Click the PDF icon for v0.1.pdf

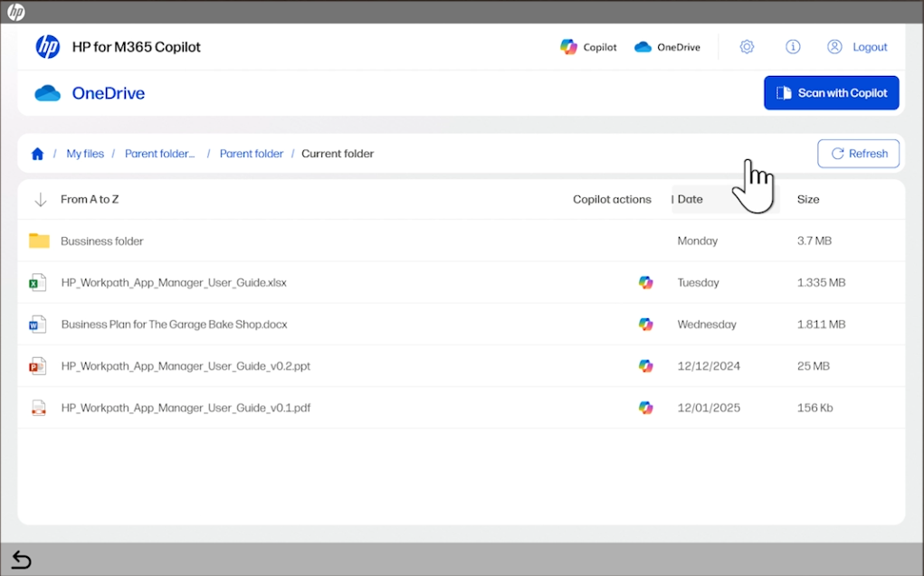click(39, 408)
